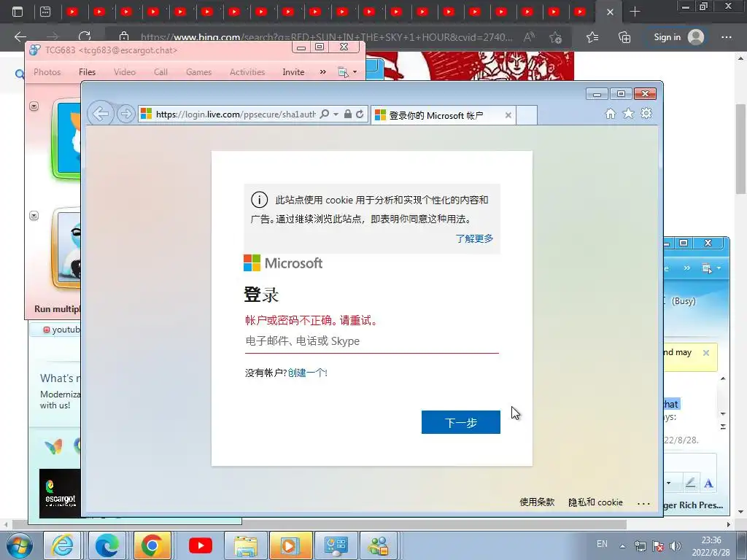Click the Edge page horizontal scrollbar

320,524
